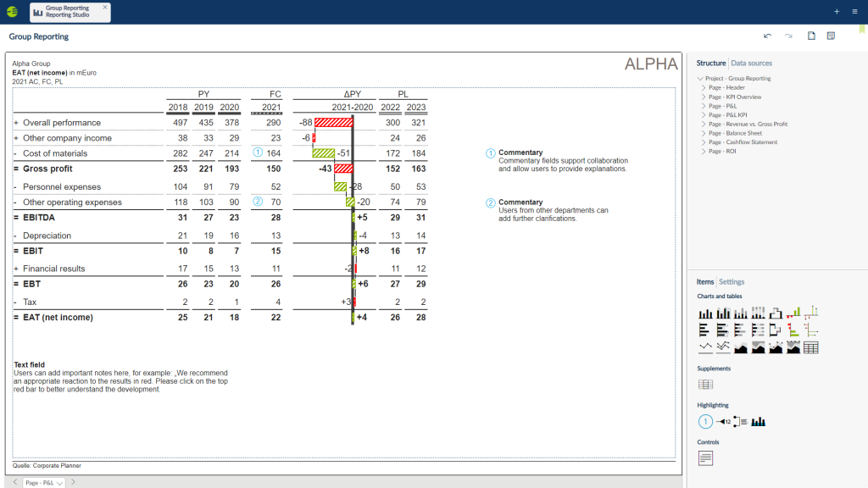Select the first vertical column chart icon

(705, 313)
